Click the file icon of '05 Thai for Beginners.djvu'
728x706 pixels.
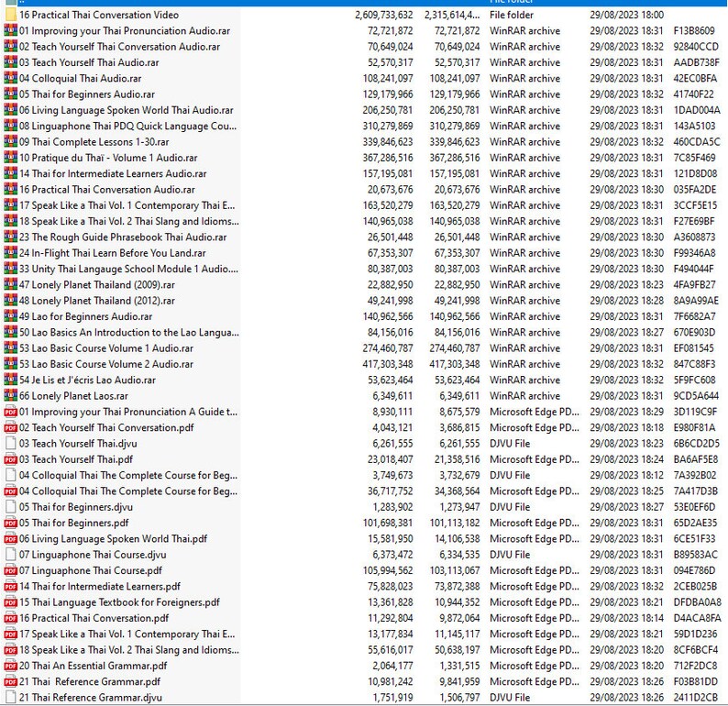[x=11, y=507]
